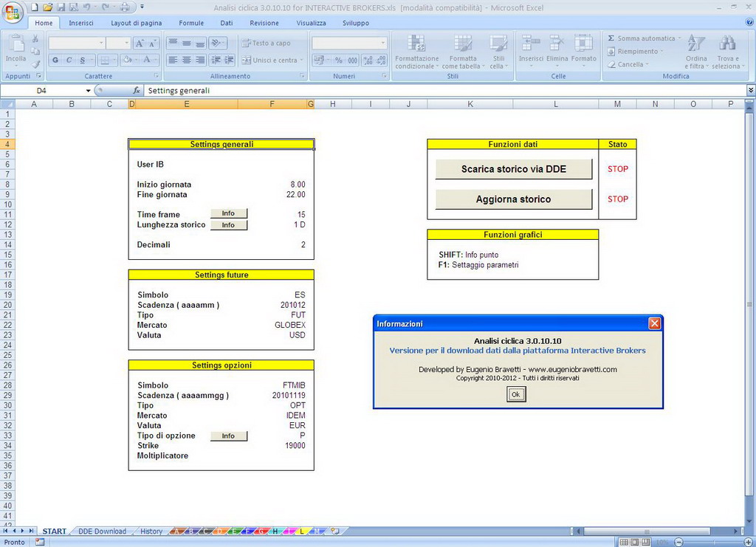Switch to Normal view in status bar
The image size is (756, 547).
pyautogui.click(x=624, y=542)
